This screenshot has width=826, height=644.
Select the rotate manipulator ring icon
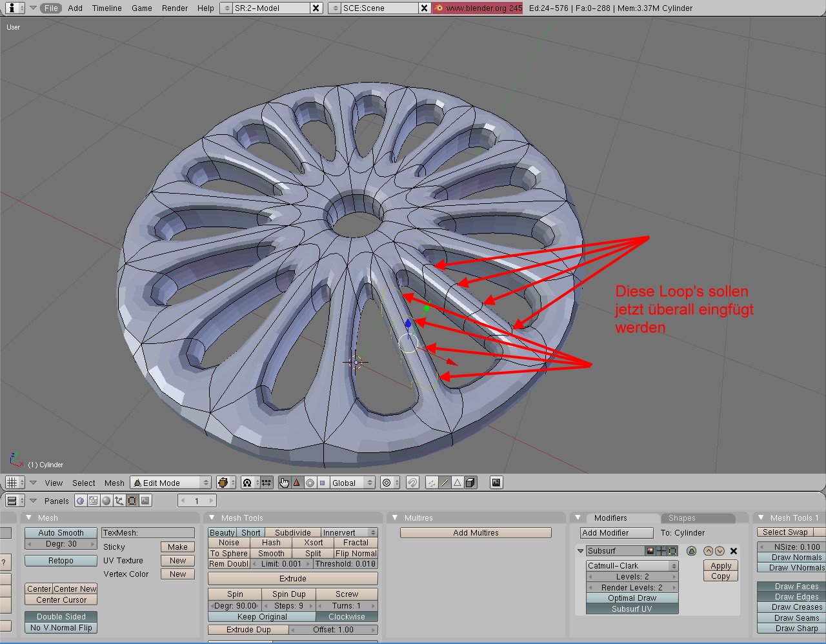tap(310, 483)
